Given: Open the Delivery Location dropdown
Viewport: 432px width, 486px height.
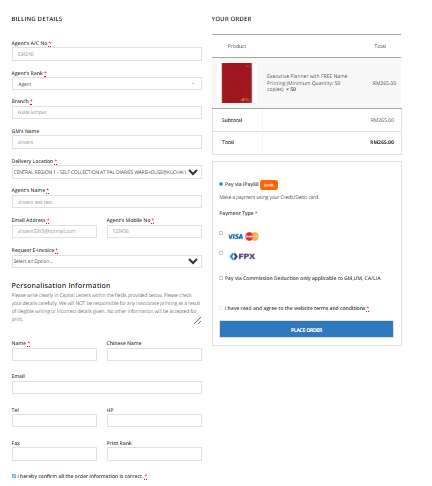Looking at the screenshot, I should pyautogui.click(x=107, y=172).
